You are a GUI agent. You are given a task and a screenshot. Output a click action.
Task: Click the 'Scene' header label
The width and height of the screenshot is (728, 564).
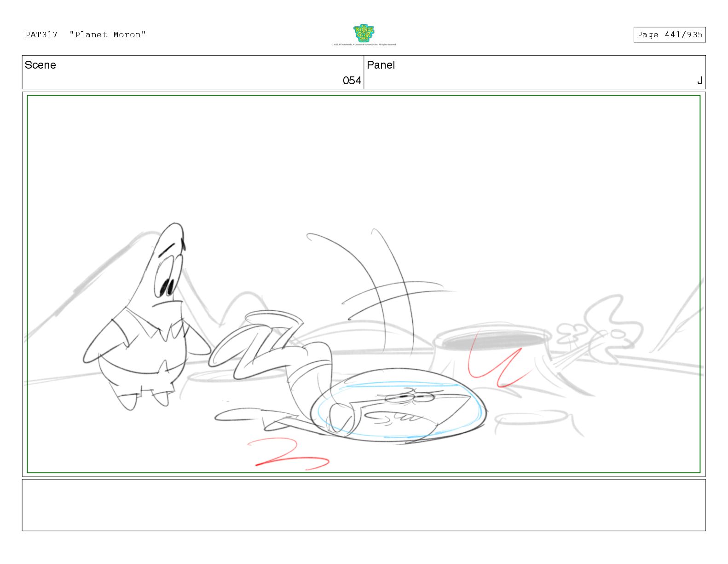pyautogui.click(x=40, y=65)
